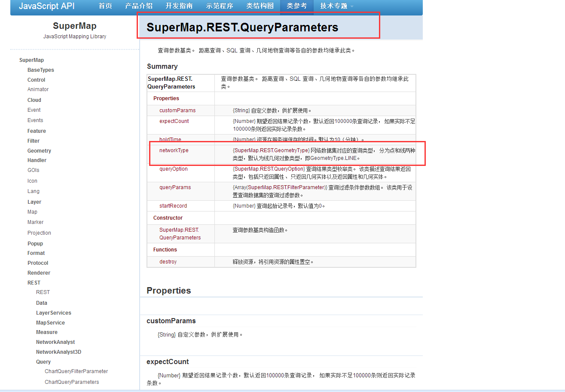Click the expectCount detail heading

tap(168, 361)
